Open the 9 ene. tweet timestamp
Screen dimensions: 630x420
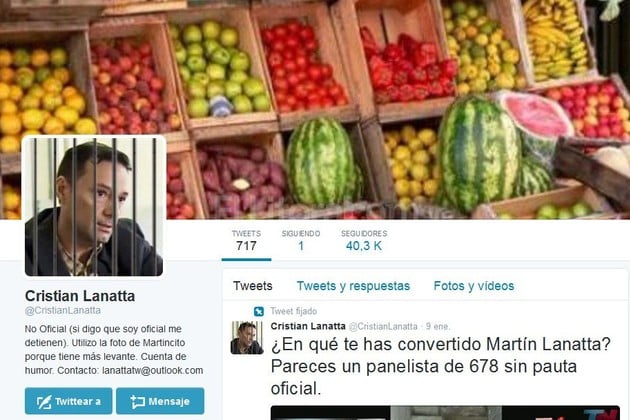tap(438, 326)
